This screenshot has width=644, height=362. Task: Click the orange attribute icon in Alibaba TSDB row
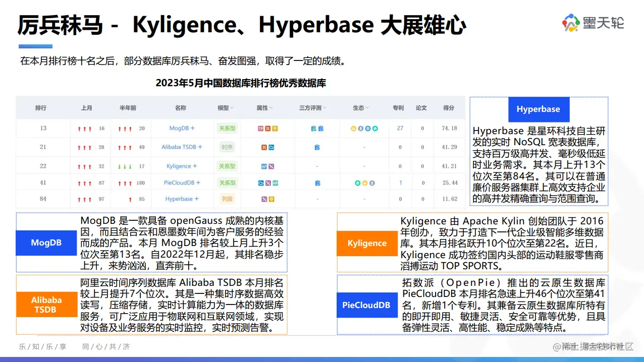pos(264,147)
